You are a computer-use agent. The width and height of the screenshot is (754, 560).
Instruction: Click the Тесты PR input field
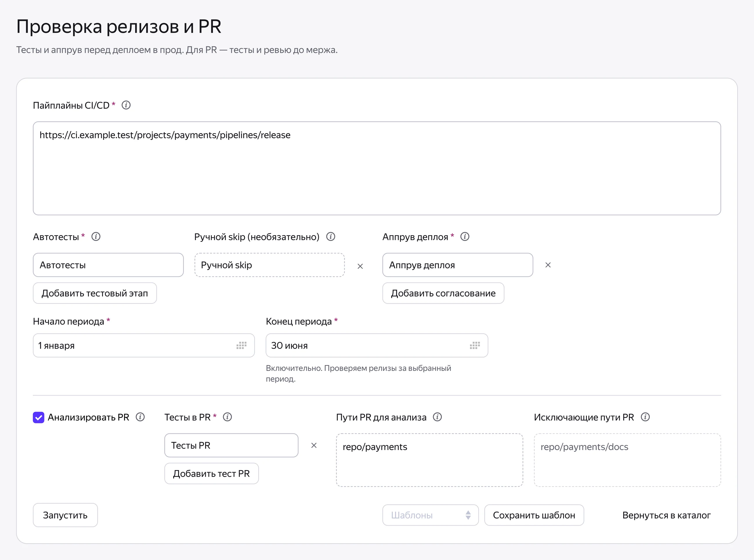tap(231, 445)
